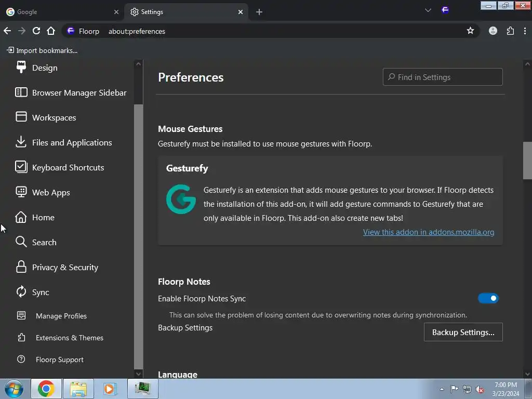Click the sidebar scroll up arrow
This screenshot has width=532, height=399.
click(138, 64)
